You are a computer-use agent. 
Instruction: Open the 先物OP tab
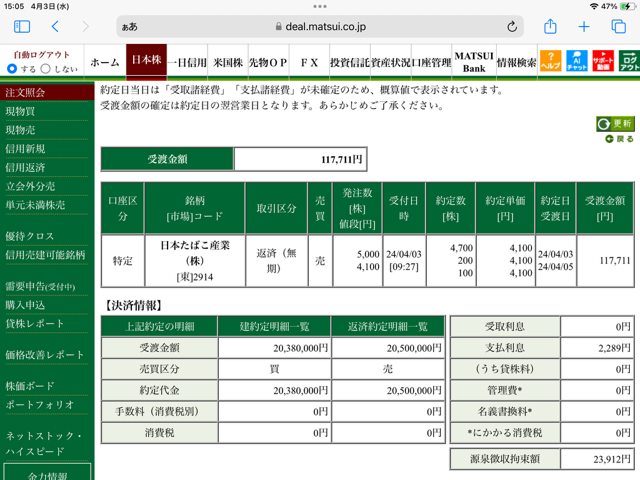268,62
